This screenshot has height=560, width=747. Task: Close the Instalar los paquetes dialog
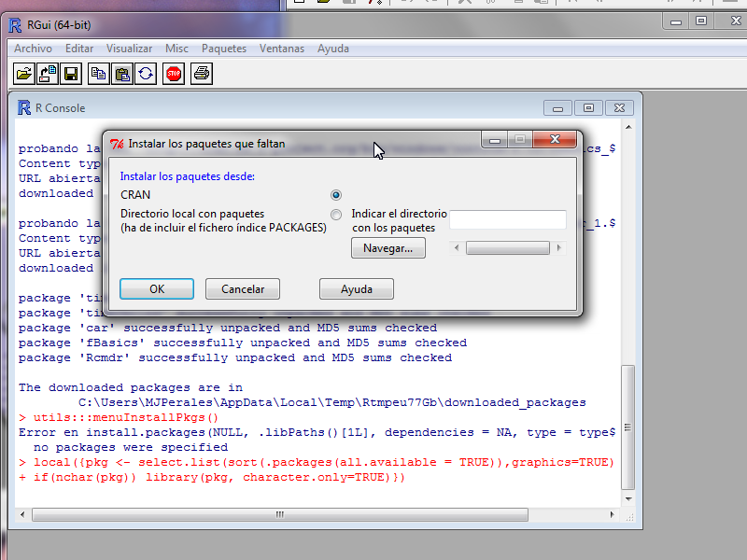(x=555, y=139)
